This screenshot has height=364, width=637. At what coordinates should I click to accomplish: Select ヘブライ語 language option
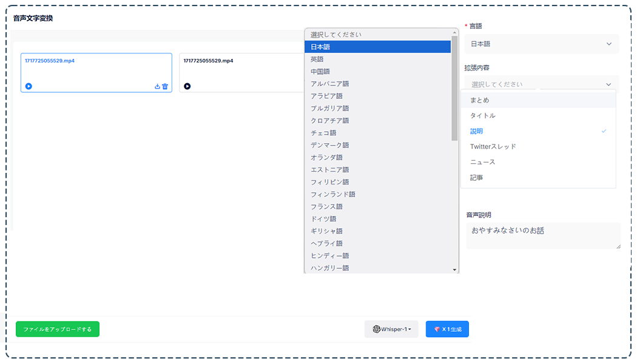point(377,243)
